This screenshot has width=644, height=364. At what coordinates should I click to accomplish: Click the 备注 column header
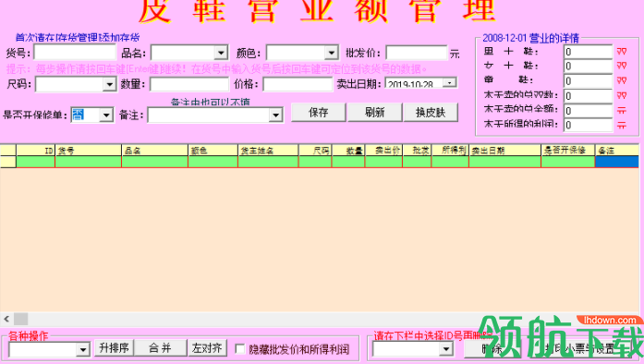tap(617, 151)
